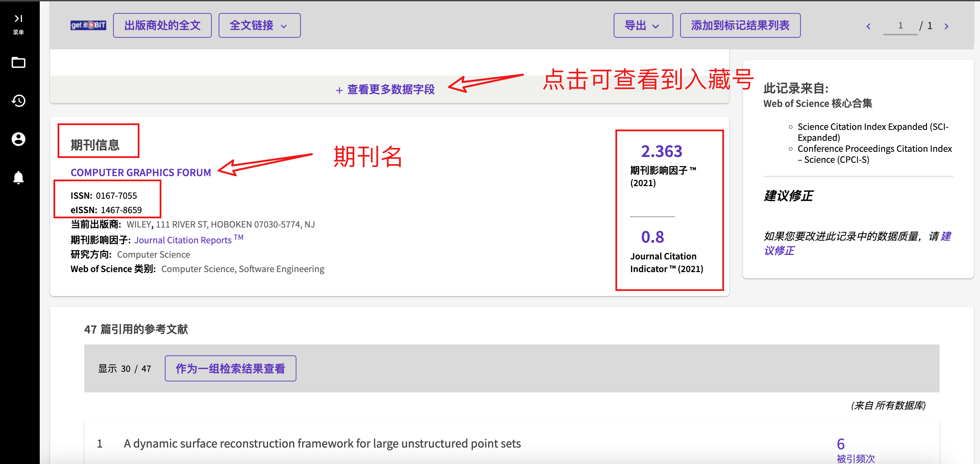Select Web of Science 核心合集 text
980x464 pixels.
click(x=818, y=103)
